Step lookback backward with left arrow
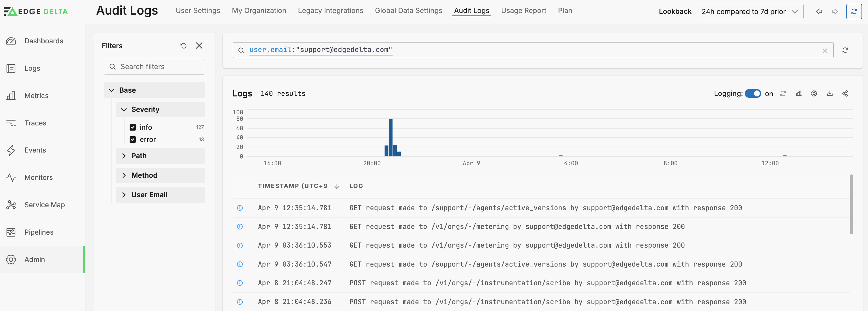Screen dimensions: 868x311 point(819,11)
